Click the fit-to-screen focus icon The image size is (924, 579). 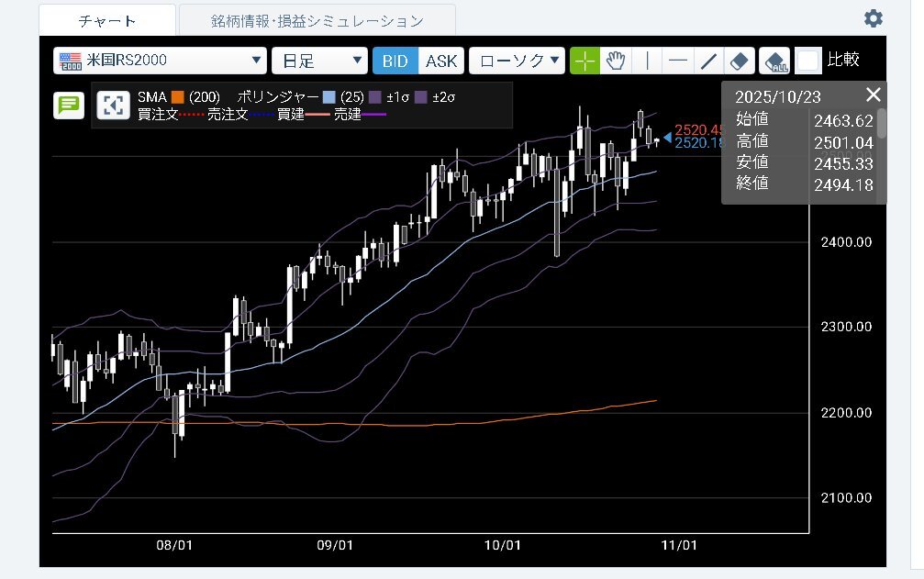pos(112,105)
